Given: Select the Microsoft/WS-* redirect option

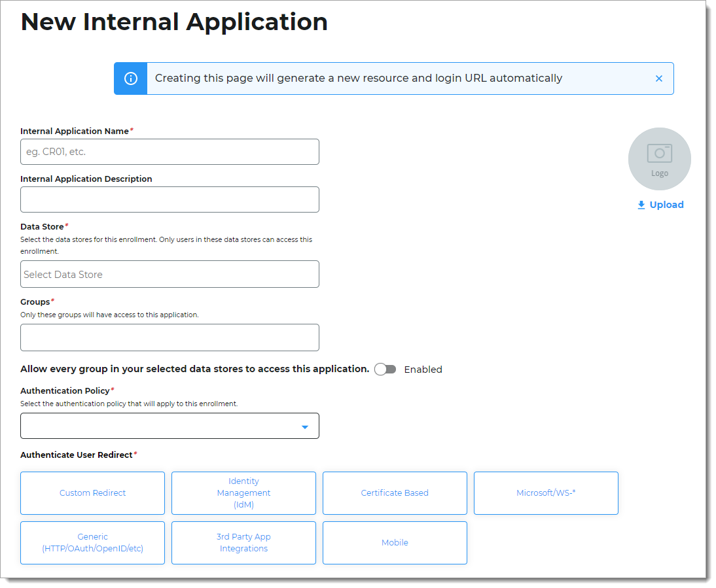Looking at the screenshot, I should click(x=546, y=493).
